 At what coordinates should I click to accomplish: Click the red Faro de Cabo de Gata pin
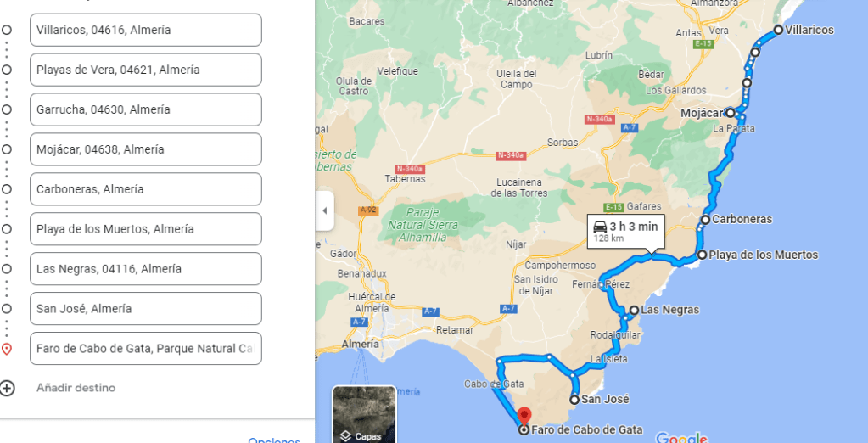(x=524, y=417)
